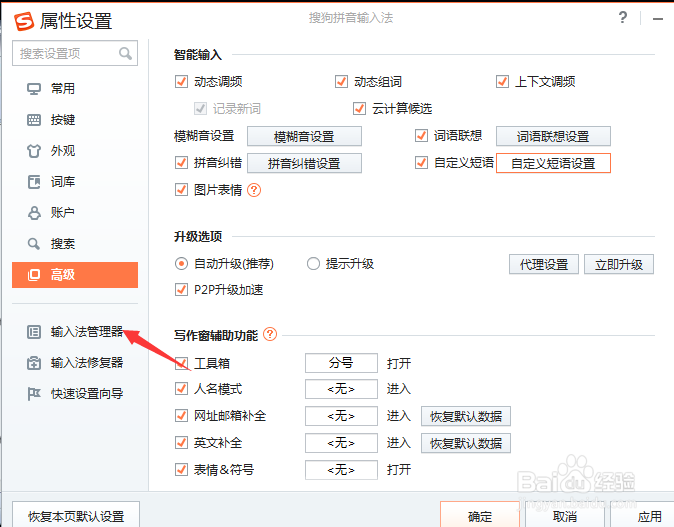Toggle the 工具箱 checkbox

(x=181, y=363)
